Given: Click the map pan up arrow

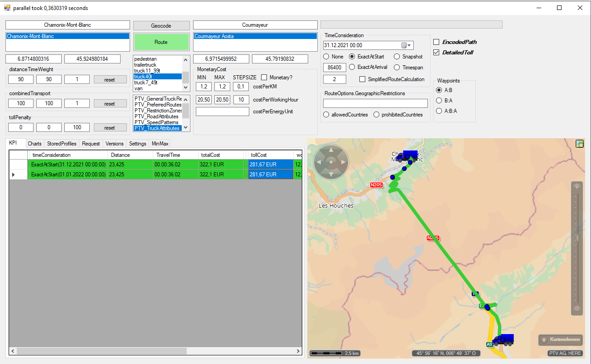Looking at the screenshot, I should (x=331, y=150).
